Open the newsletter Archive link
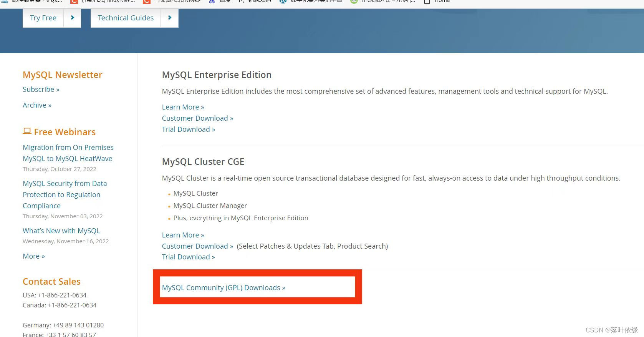The image size is (644, 337). 37,105
